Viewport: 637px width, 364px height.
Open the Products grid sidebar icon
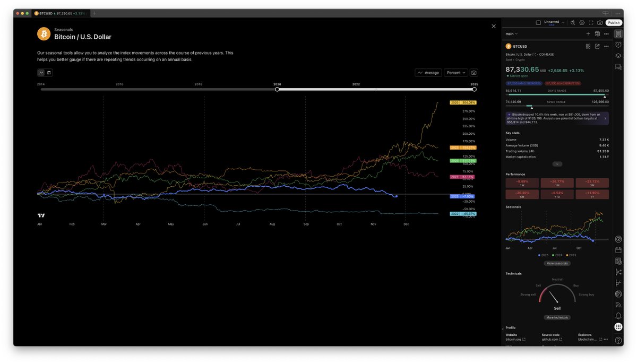click(618, 327)
